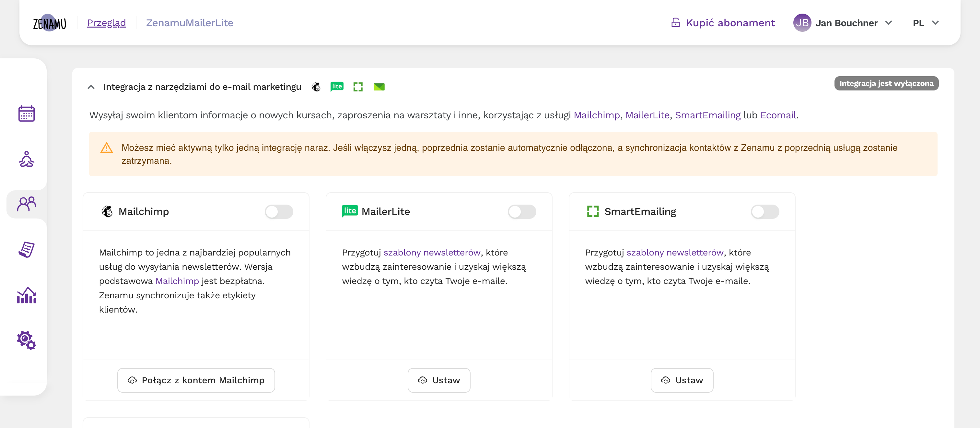Click the SmartEmailing icon in section header

click(358, 87)
